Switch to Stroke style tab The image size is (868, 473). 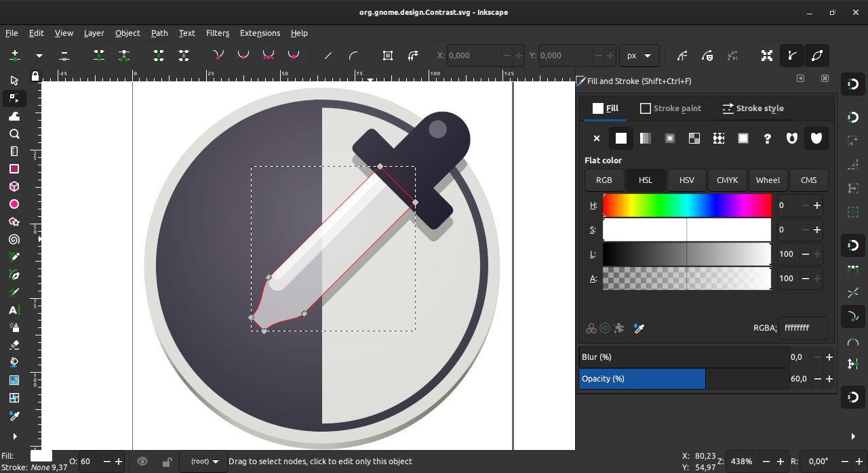[753, 108]
